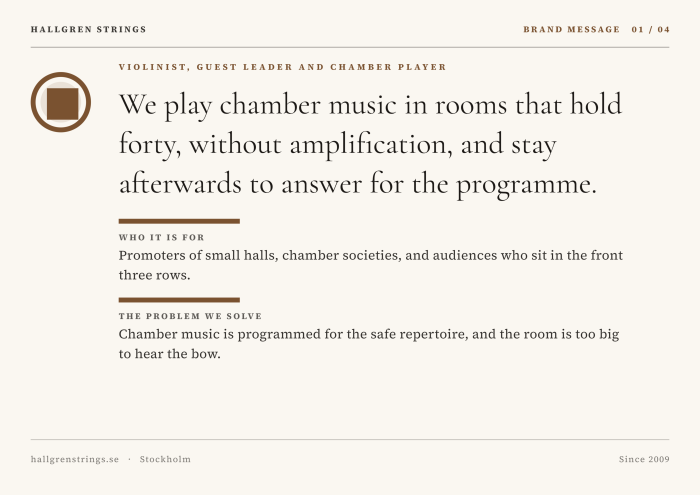
Task: Click the 'three rows.' text line
Action: [154, 275]
